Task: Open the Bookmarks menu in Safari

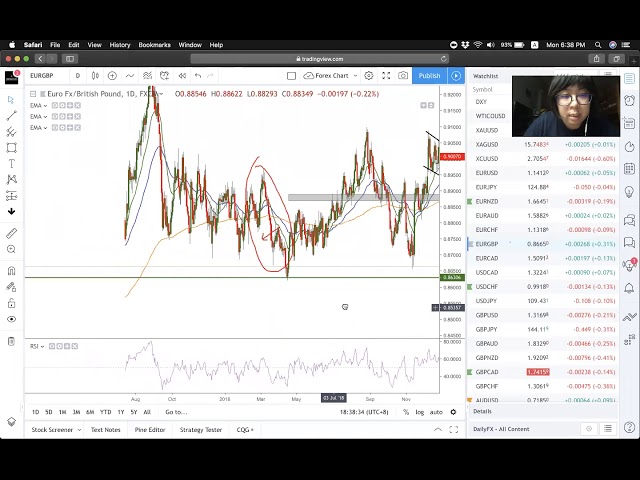Action: click(x=154, y=45)
